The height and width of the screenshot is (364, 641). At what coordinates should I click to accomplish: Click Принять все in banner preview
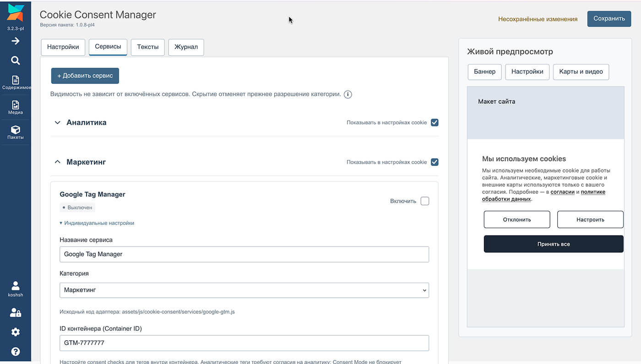tap(554, 244)
